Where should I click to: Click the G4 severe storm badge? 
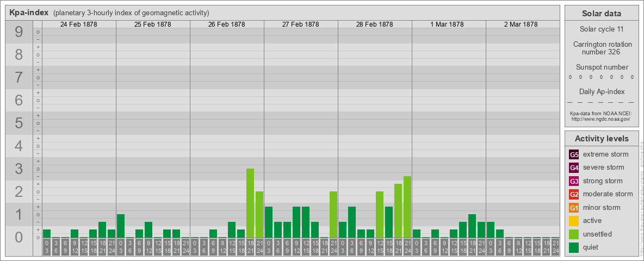pos(574,168)
